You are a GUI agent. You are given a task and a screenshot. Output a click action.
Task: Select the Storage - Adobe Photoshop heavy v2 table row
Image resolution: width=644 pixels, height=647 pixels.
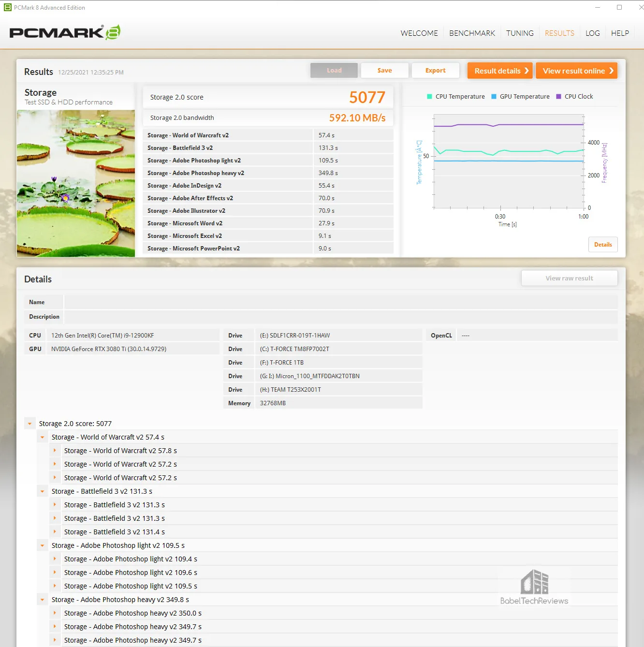click(x=268, y=173)
